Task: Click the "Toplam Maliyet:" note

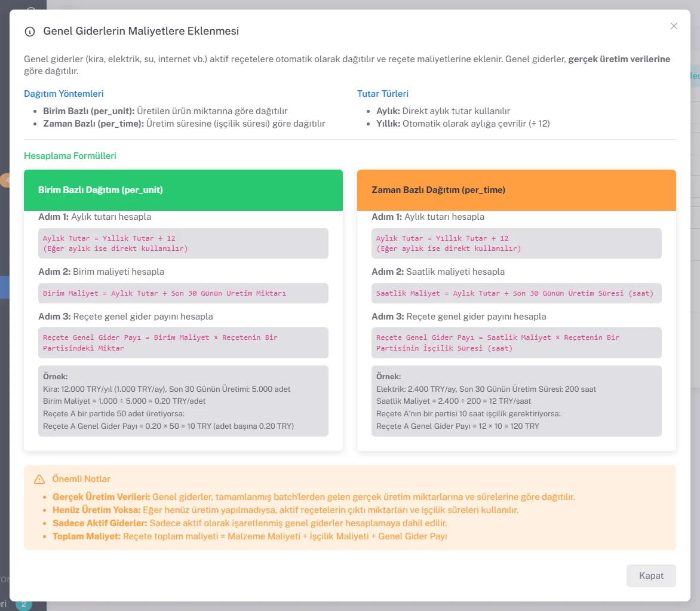Action: 250,536
